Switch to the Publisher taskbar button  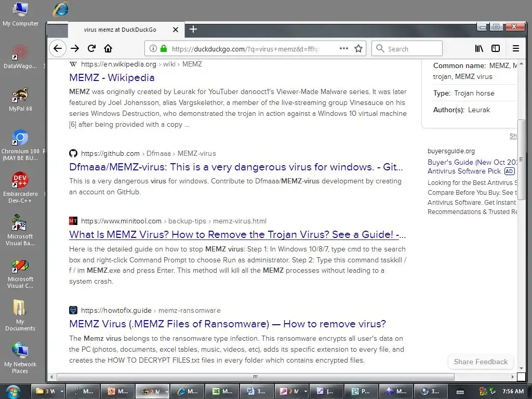(x=361, y=391)
